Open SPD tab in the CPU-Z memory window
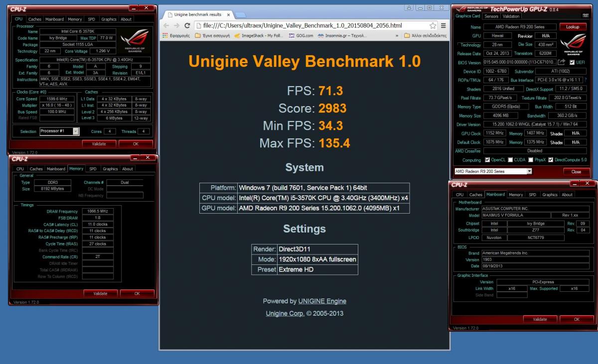The height and width of the screenshot is (364, 598). (93, 169)
